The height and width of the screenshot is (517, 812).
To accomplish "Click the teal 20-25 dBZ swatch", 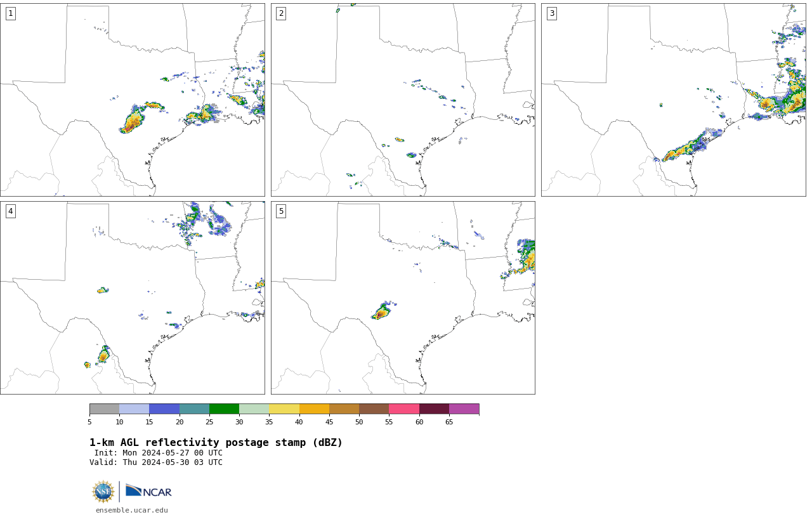I will (x=194, y=409).
